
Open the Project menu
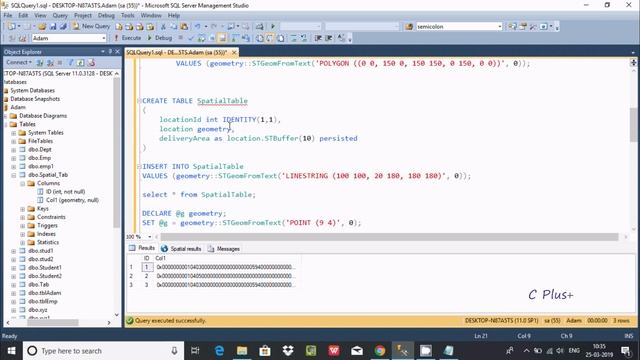83,15
